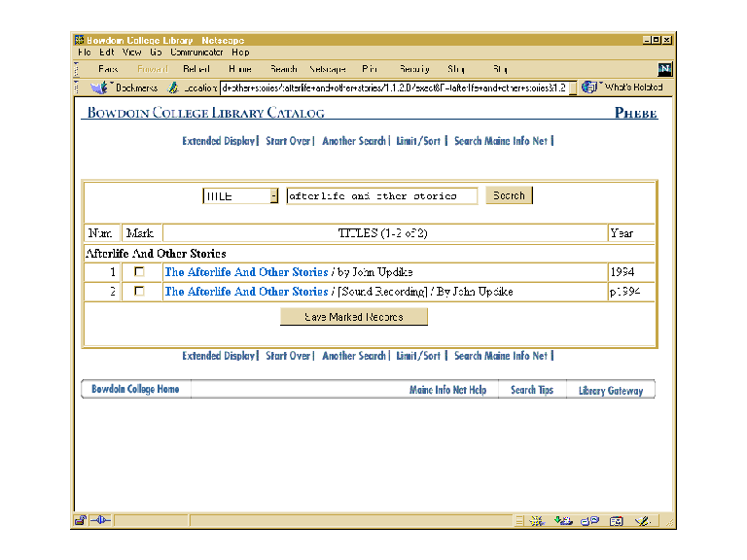Open the Edit menu
The image size is (747, 560).
[107, 52]
